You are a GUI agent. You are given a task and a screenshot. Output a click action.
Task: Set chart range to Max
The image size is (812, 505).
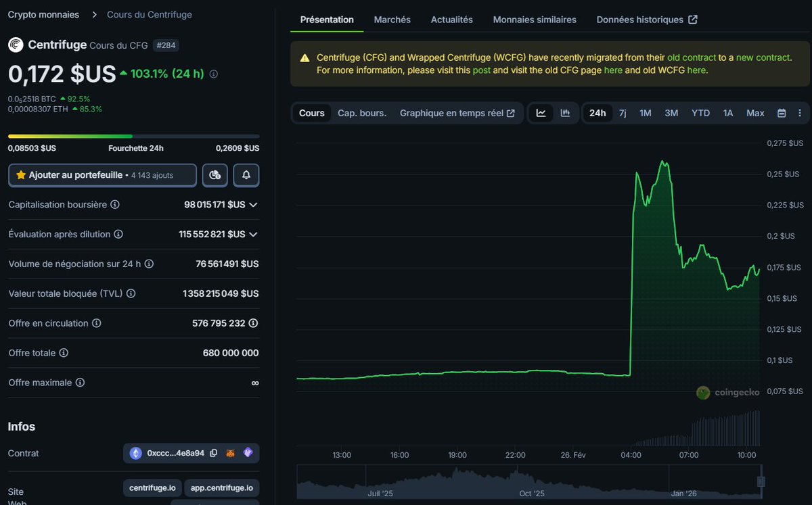pos(755,113)
